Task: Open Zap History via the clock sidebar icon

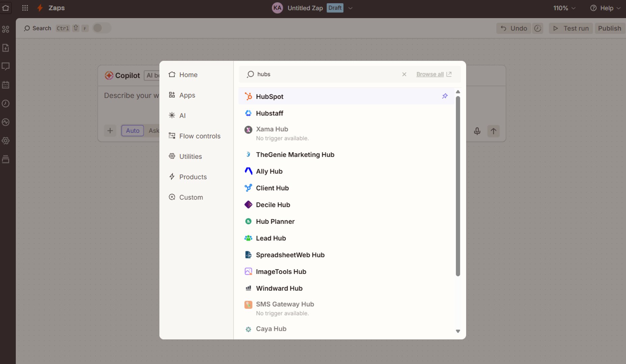Action: pyautogui.click(x=5, y=104)
